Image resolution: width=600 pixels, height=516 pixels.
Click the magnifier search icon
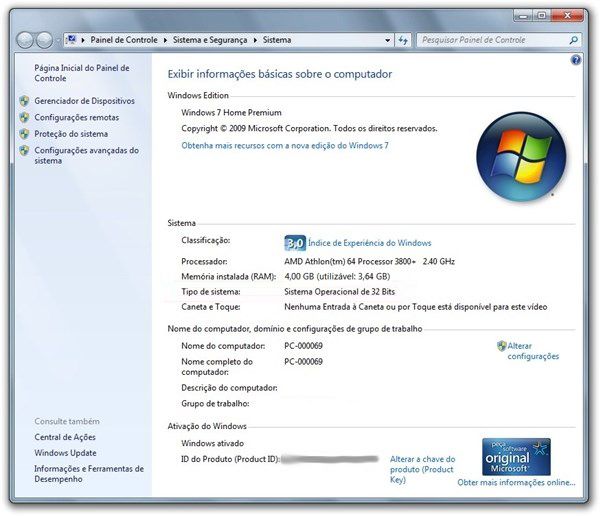point(573,40)
